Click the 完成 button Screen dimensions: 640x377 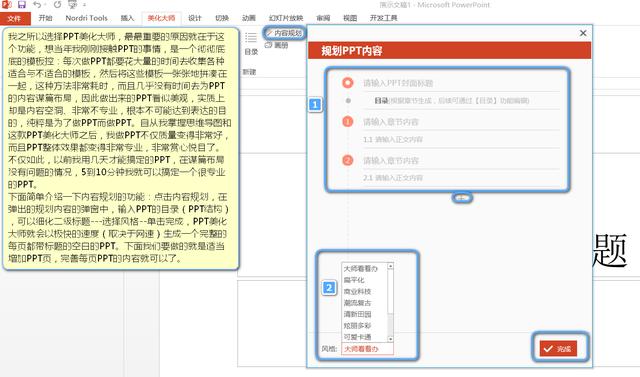558,348
